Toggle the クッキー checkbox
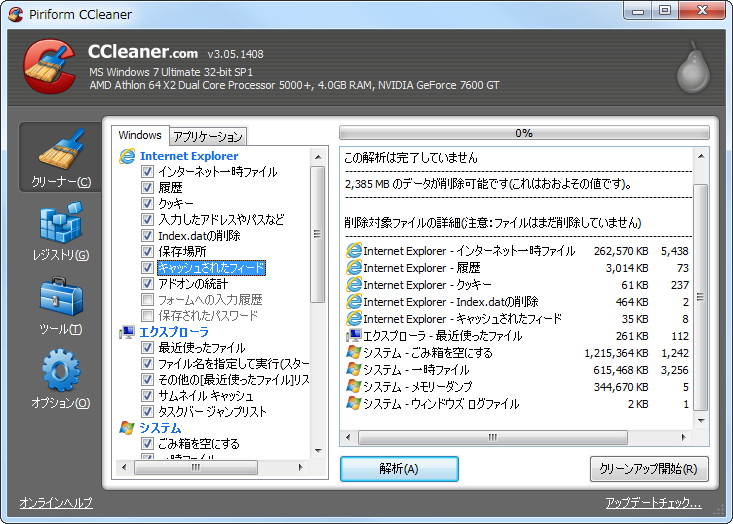The width and height of the screenshot is (733, 524). tap(147, 203)
